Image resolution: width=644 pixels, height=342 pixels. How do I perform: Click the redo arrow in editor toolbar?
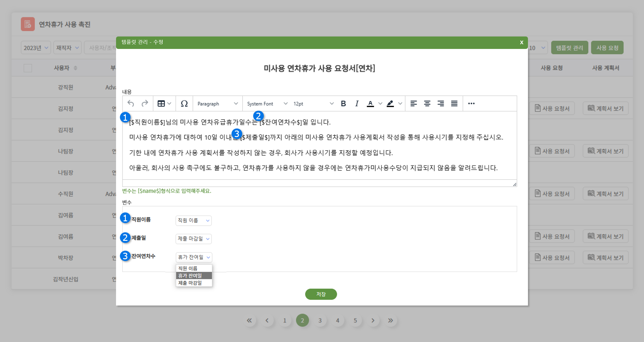(x=145, y=104)
